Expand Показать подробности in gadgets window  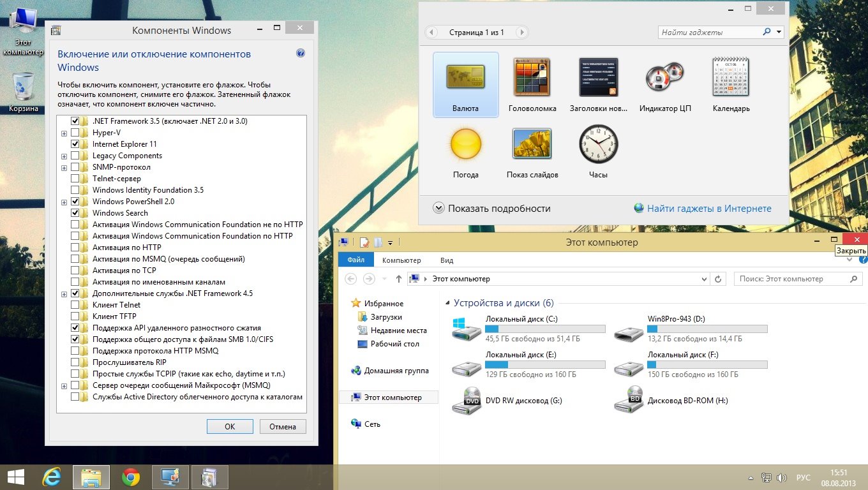click(x=491, y=208)
